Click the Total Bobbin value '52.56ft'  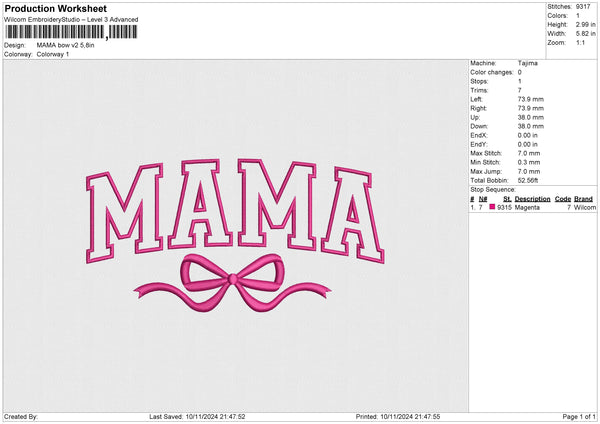click(x=528, y=181)
